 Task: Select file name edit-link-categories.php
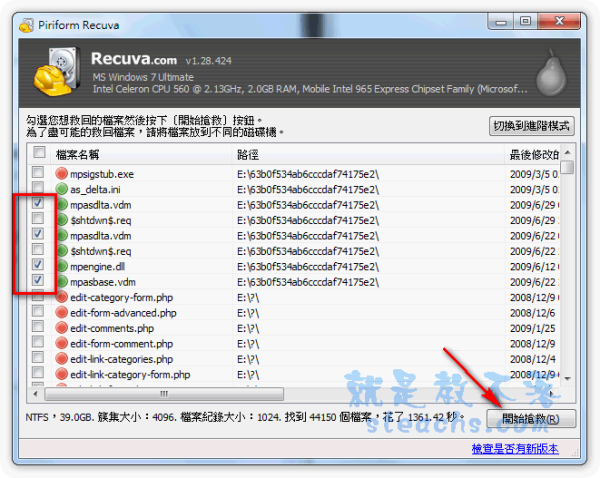click(122, 359)
